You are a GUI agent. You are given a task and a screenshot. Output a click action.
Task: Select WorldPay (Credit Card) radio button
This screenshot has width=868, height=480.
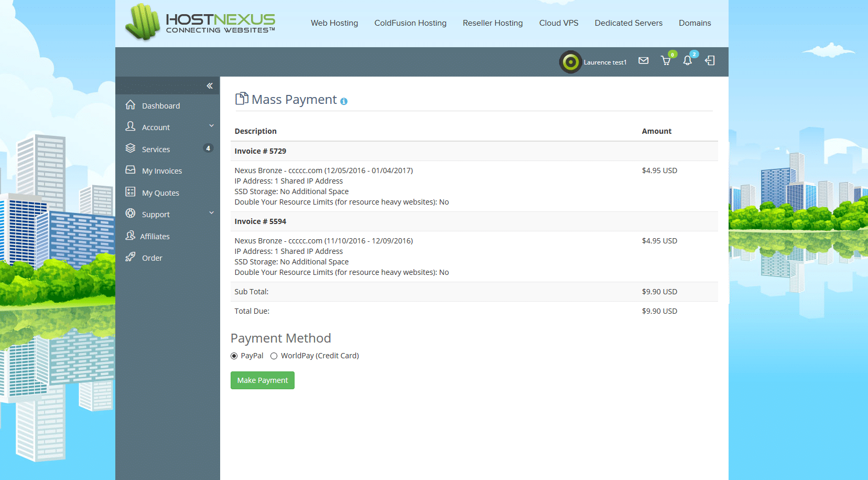274,356
